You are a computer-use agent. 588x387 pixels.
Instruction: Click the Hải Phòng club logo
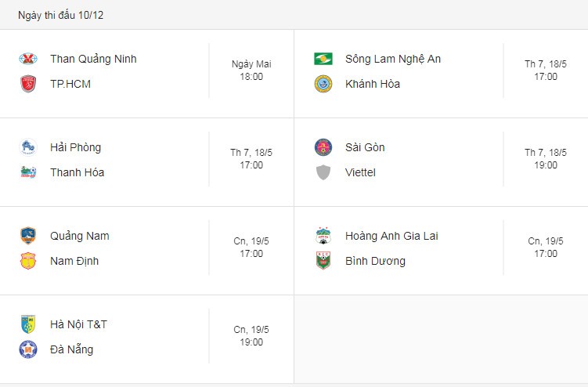(28, 147)
